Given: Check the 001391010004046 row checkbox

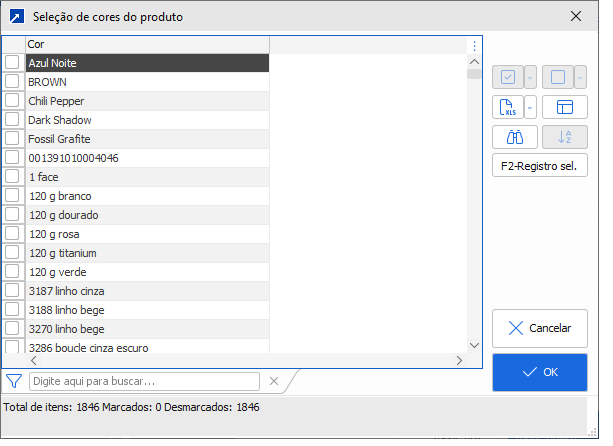Looking at the screenshot, I should (12, 158).
